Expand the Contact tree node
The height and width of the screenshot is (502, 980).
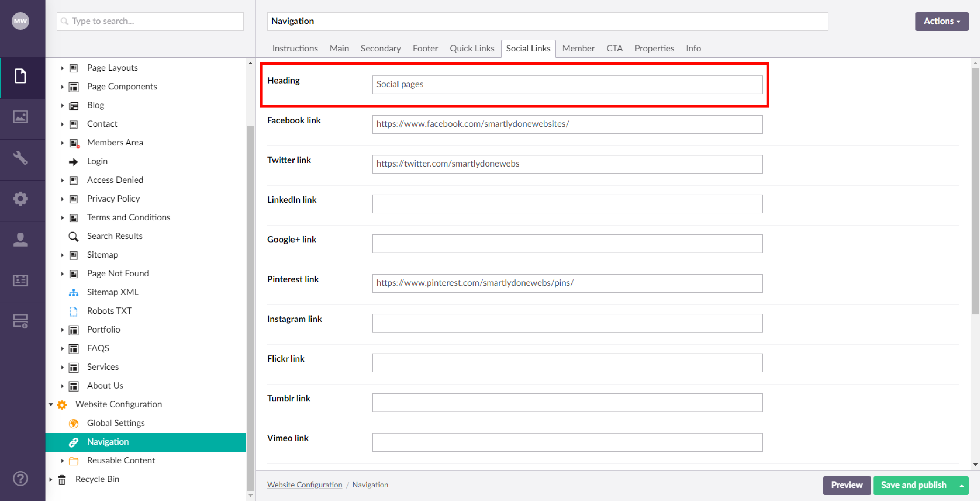click(x=62, y=124)
